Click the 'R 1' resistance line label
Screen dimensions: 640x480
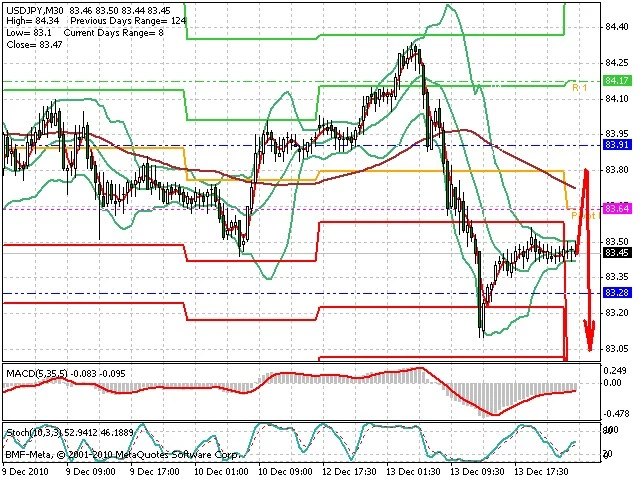point(580,88)
